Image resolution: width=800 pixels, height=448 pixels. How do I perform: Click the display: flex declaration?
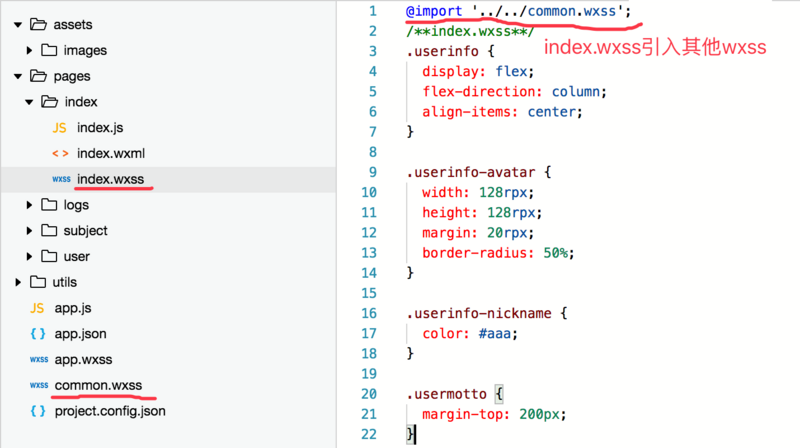(x=478, y=71)
